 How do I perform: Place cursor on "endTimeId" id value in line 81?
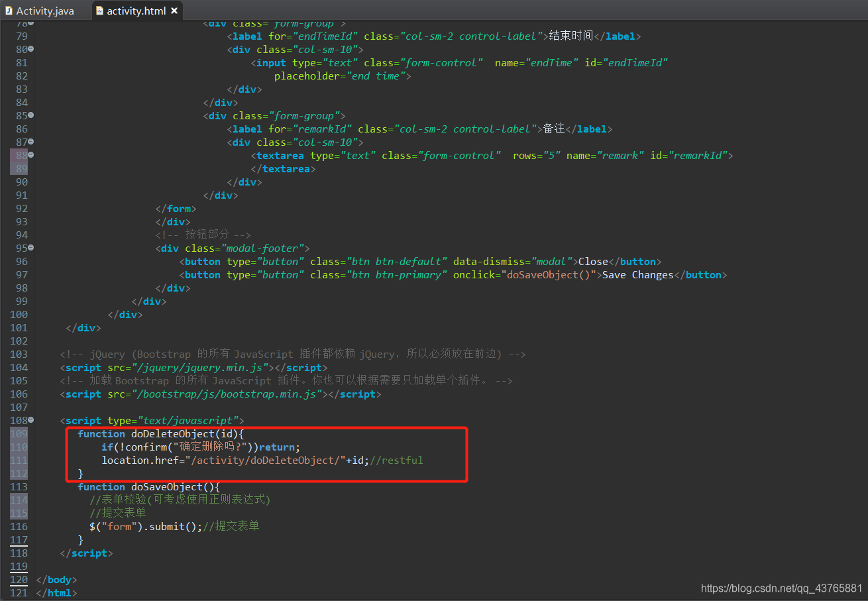(635, 63)
